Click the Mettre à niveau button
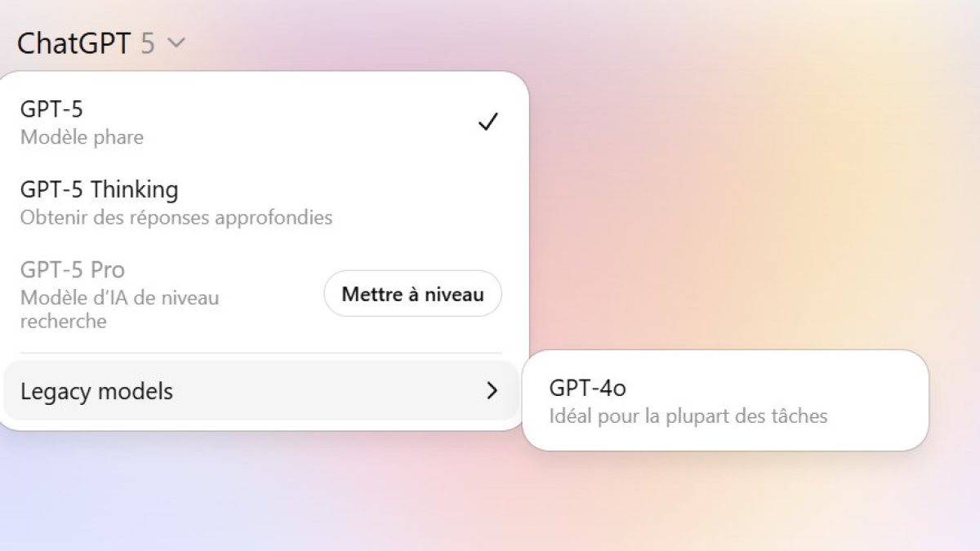The image size is (980, 551). (412, 294)
